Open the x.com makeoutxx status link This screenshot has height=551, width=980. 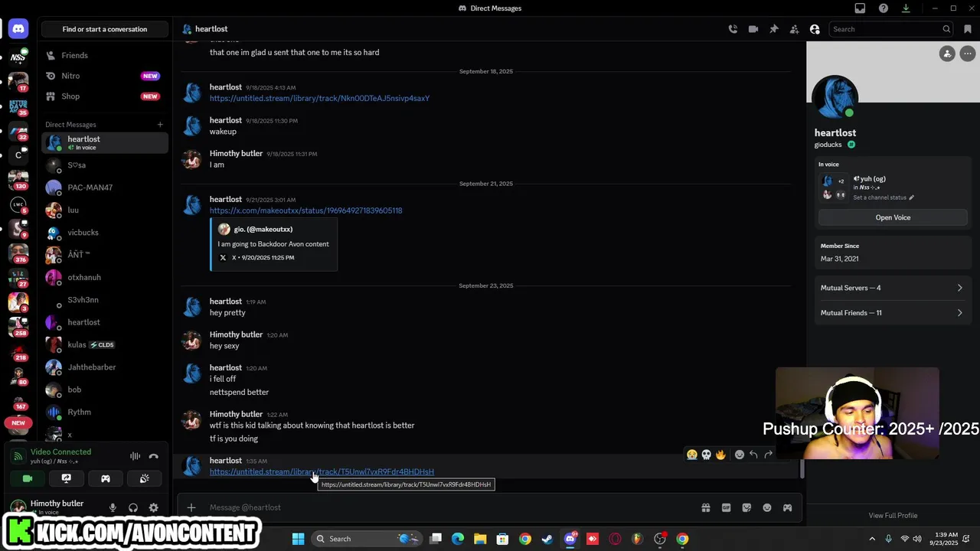[305, 210]
